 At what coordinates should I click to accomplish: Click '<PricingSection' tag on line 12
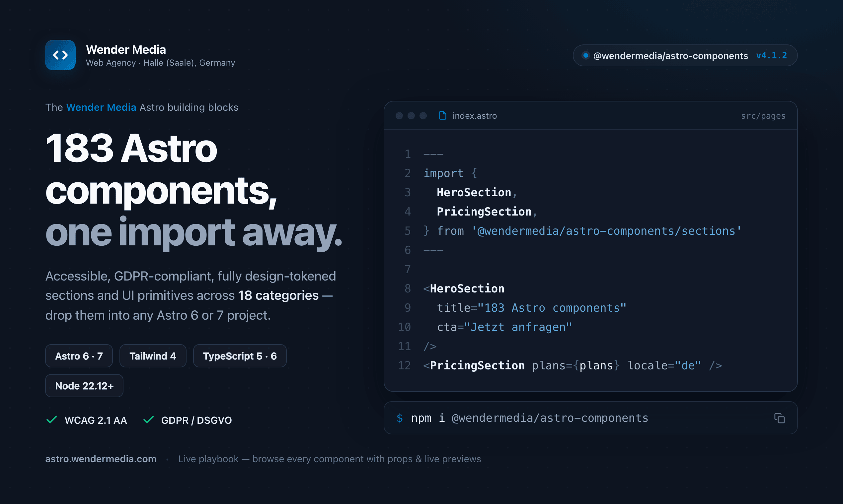click(474, 365)
